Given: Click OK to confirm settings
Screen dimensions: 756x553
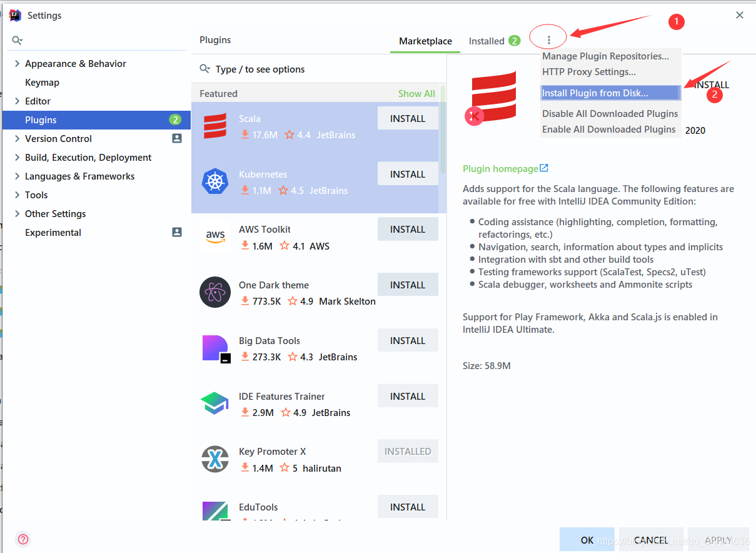Looking at the screenshot, I should [587, 540].
